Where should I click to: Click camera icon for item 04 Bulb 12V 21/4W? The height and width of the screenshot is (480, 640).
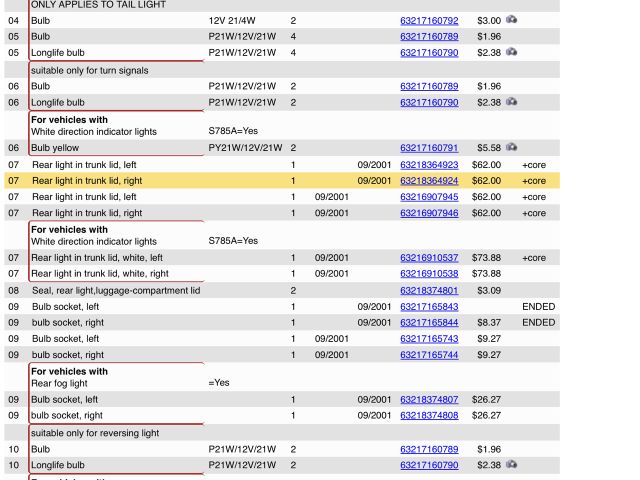[x=511, y=20]
